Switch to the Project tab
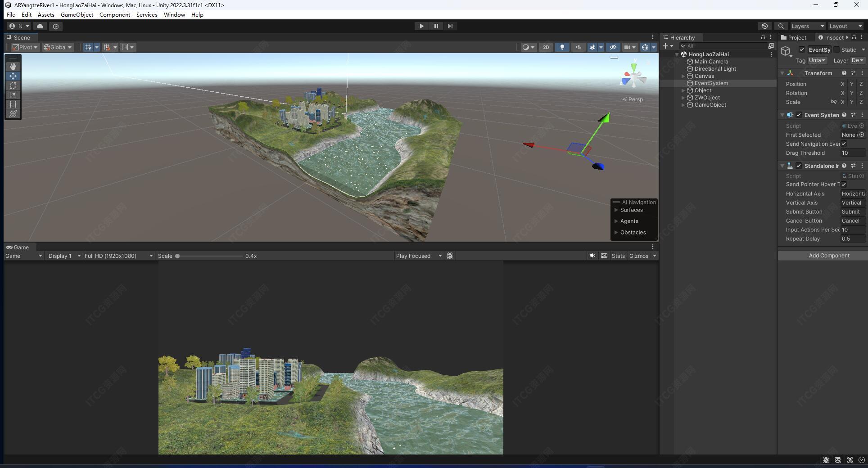This screenshot has width=868, height=468. tap(794, 38)
